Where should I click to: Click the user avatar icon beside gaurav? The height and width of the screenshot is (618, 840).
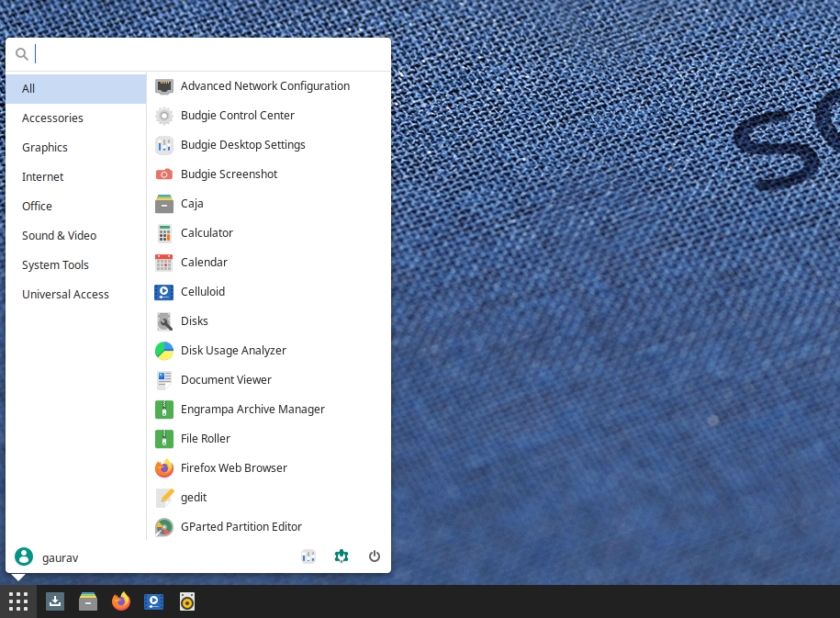point(24,556)
